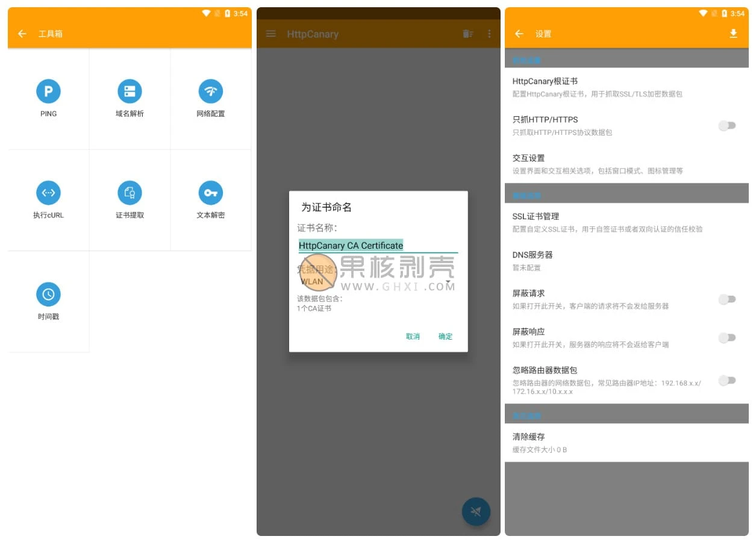The height and width of the screenshot is (545, 756).
Task: Focus the 证书名称 certificate name field
Action: (x=378, y=246)
